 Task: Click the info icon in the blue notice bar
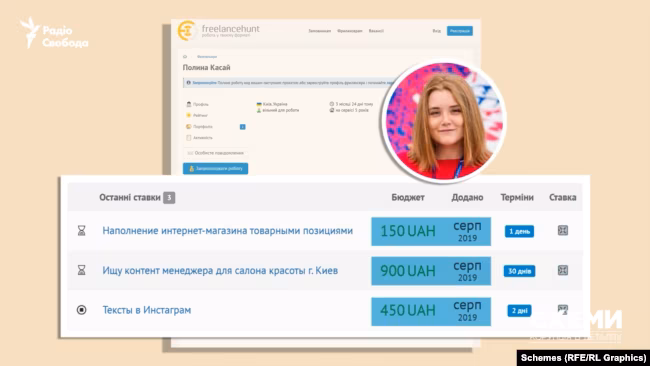click(x=189, y=82)
